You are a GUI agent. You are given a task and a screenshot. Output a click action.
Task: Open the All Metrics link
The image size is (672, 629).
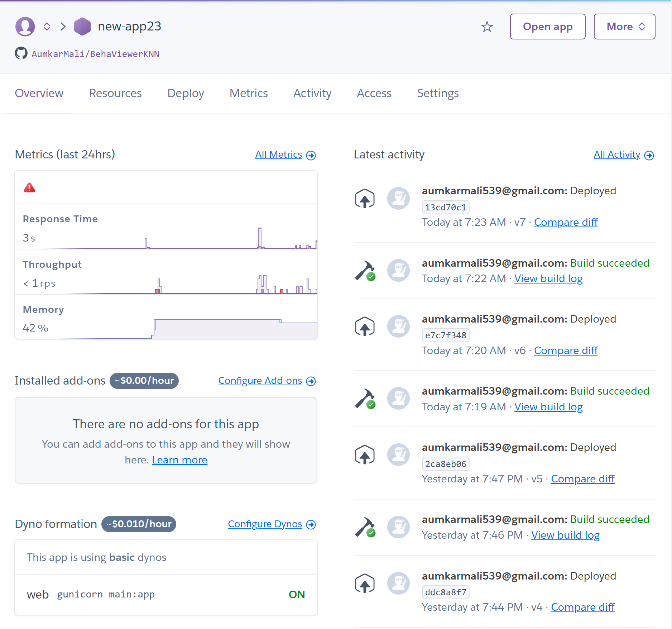coord(278,154)
